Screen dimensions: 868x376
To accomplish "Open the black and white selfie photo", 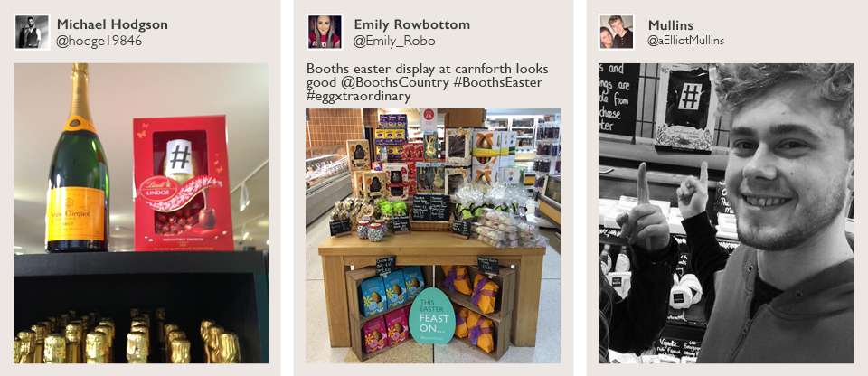I will click(x=726, y=213).
